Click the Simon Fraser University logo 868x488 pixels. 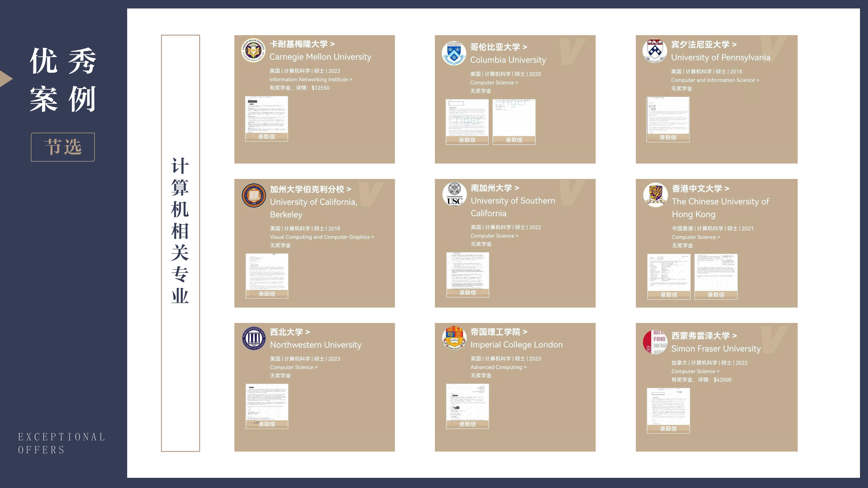[655, 342]
